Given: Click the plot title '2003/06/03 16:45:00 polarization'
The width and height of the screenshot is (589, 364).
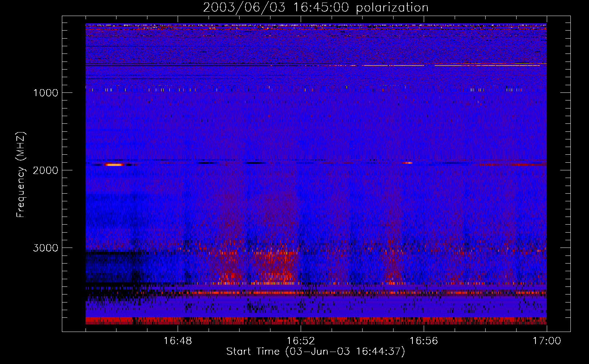Looking at the screenshot, I should [x=316, y=8].
